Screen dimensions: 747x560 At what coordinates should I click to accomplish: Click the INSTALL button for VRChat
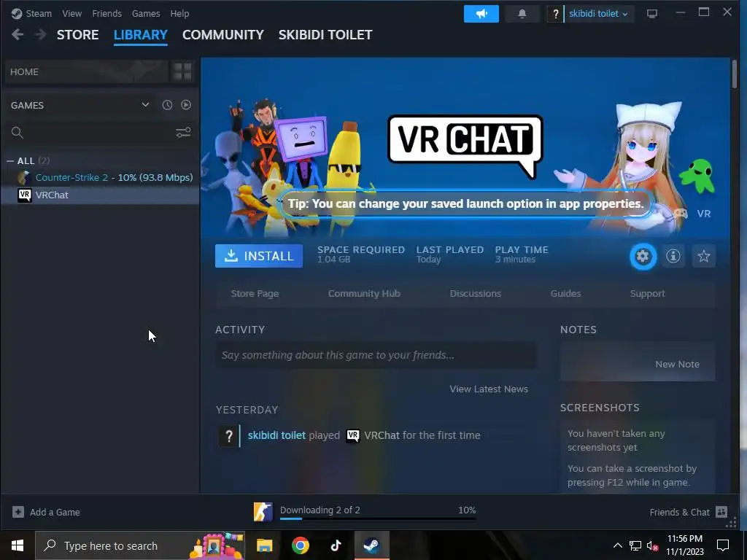click(259, 256)
